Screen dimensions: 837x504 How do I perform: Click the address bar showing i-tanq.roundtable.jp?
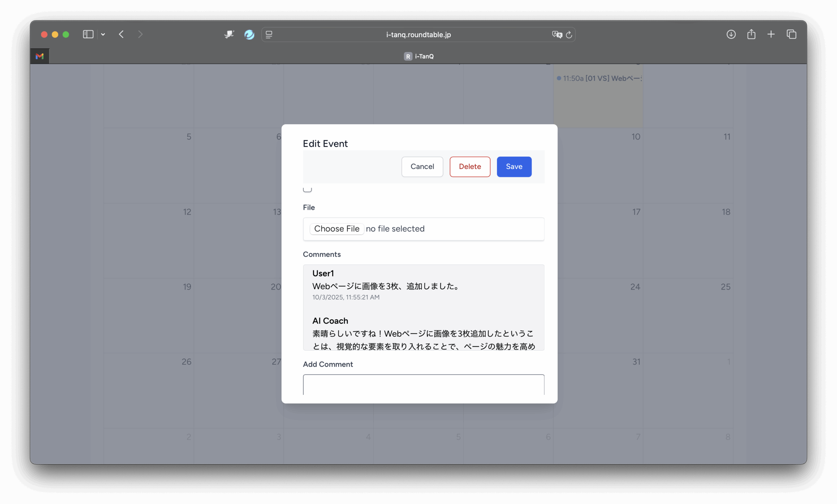[x=418, y=34]
